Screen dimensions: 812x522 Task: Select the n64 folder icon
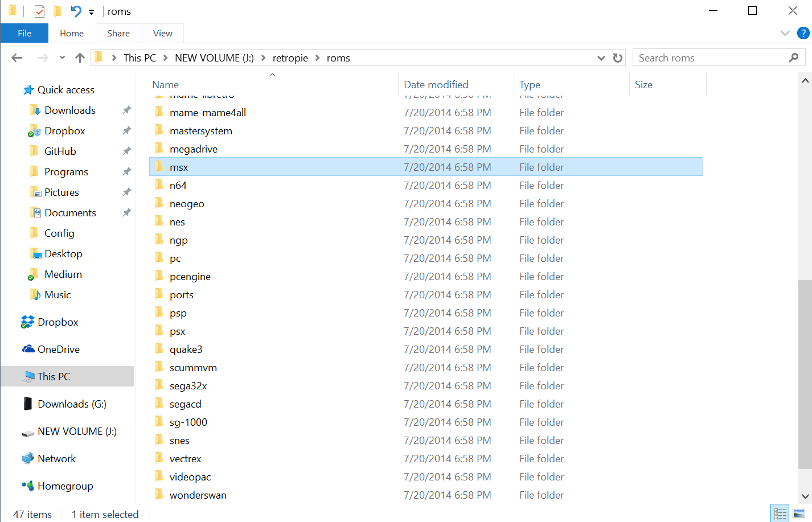point(159,185)
